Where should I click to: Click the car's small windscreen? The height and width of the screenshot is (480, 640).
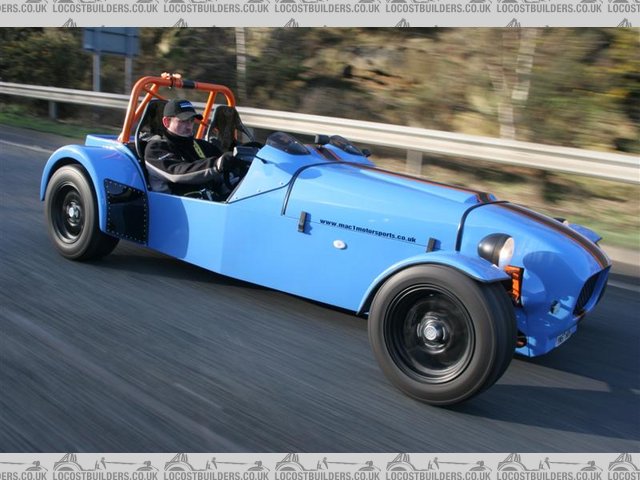[289, 144]
